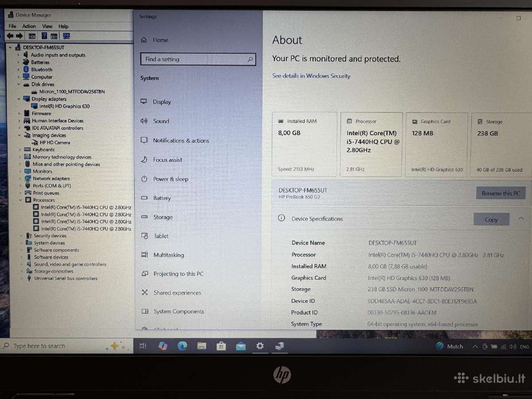Image resolution: width=532 pixels, height=399 pixels.
Task: Click the Rename this PC button
Action: tap(501, 193)
